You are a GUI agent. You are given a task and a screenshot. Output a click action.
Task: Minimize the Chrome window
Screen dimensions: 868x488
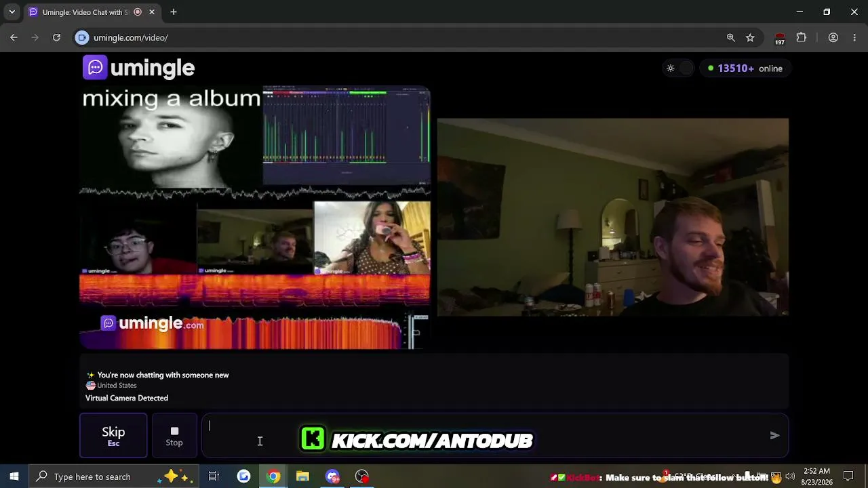click(800, 12)
